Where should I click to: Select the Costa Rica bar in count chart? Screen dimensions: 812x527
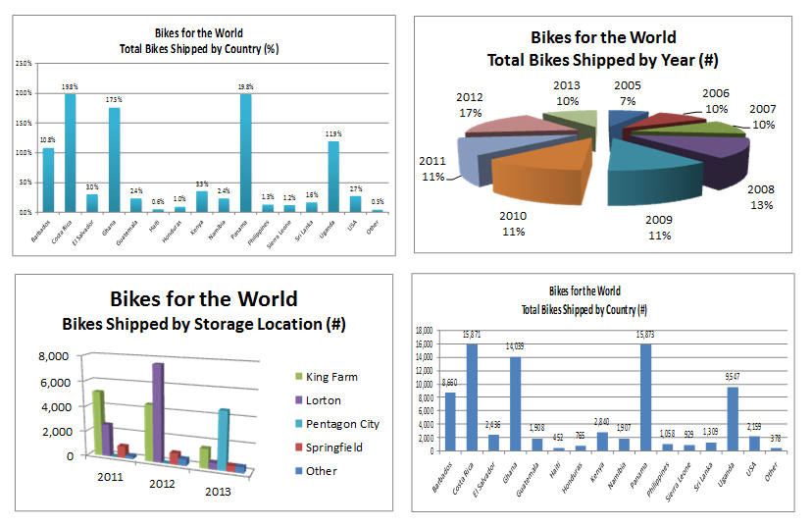click(472, 397)
